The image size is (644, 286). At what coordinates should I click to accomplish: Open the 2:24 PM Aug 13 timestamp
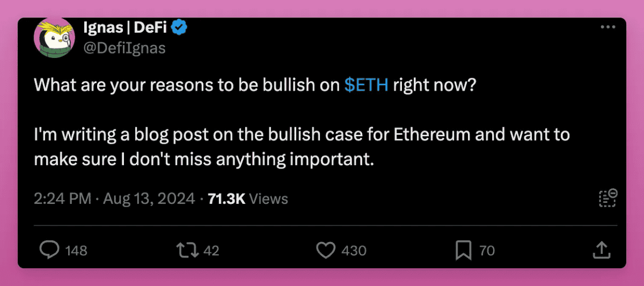[x=114, y=199]
